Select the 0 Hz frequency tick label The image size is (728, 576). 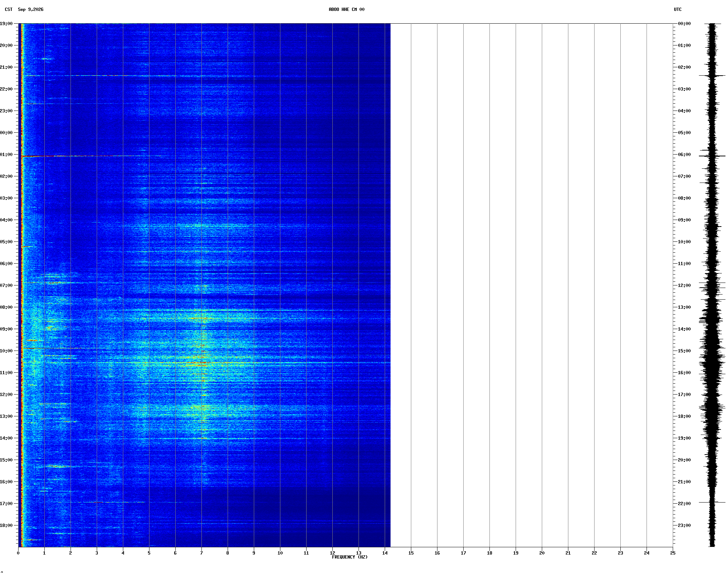click(18, 553)
